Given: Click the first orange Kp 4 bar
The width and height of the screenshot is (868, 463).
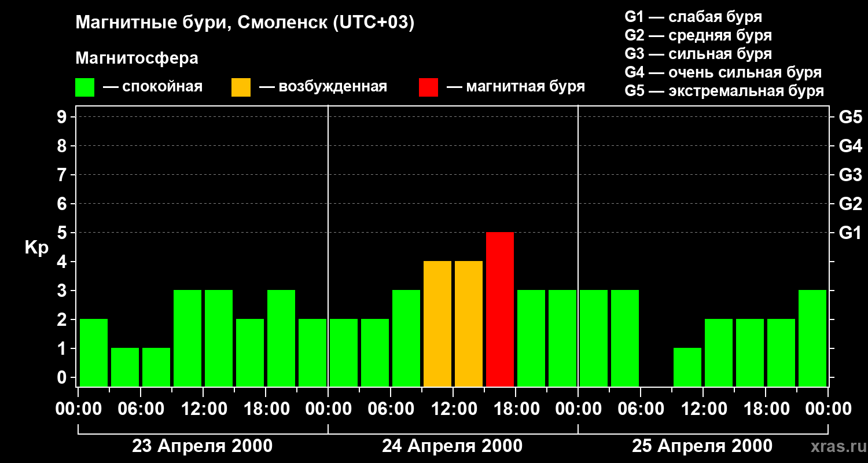Looking at the screenshot, I should point(437,324).
